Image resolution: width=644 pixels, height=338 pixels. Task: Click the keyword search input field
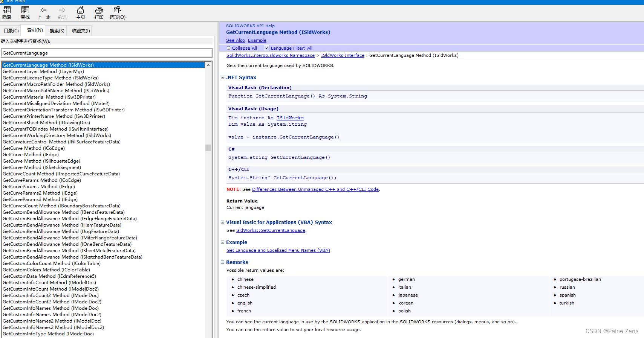(x=107, y=53)
